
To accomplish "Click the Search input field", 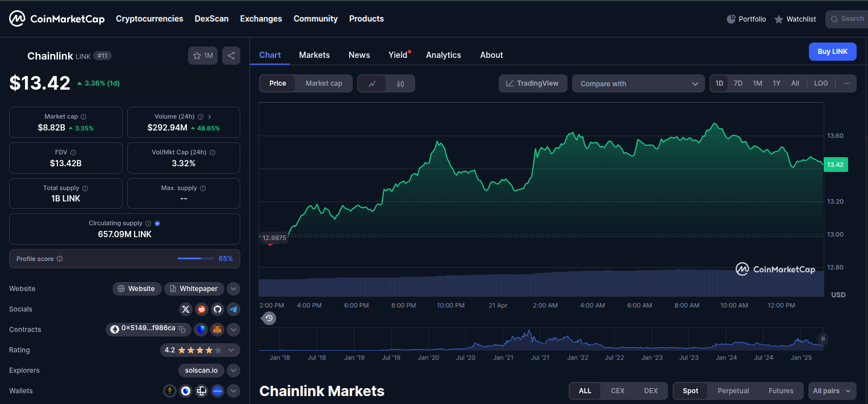I will click(x=846, y=19).
